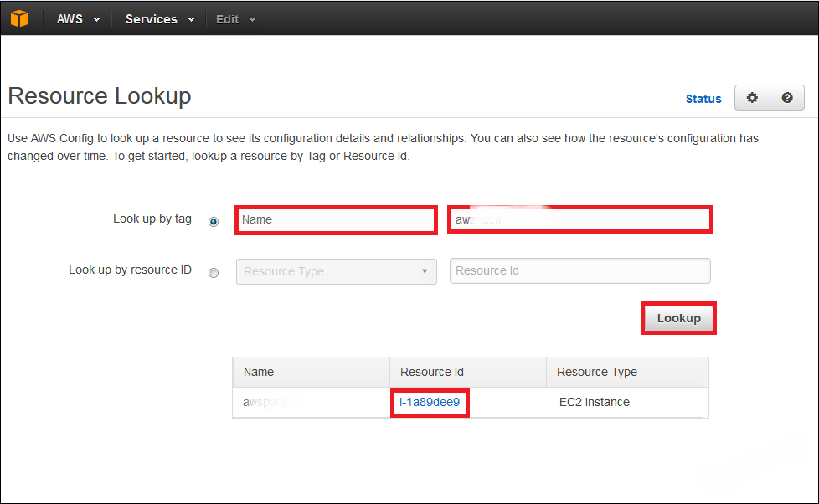Open the Resource Type combo box
The image size is (819, 504).
pyautogui.click(x=337, y=271)
